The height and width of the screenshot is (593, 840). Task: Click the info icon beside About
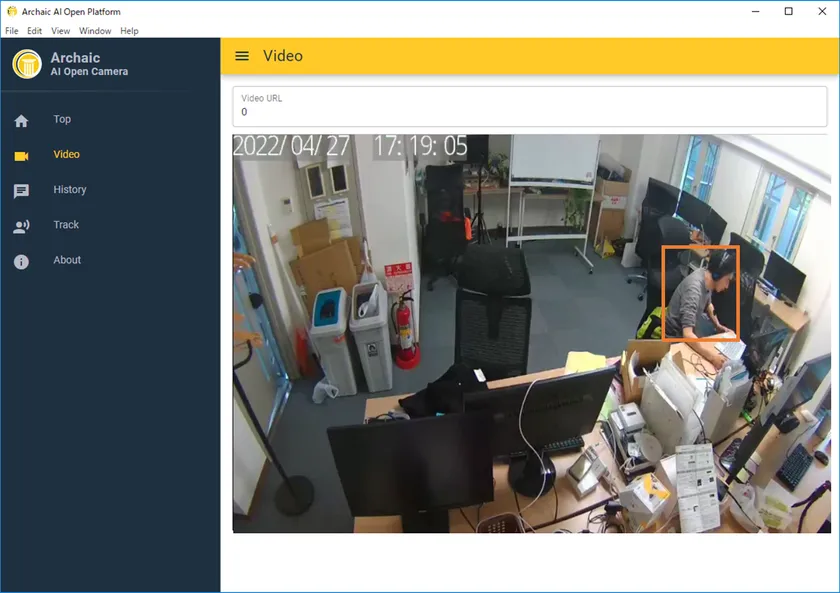21,261
